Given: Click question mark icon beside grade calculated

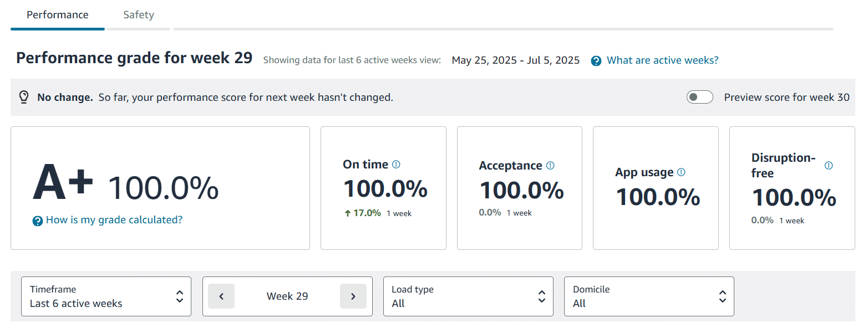Looking at the screenshot, I should (x=38, y=221).
